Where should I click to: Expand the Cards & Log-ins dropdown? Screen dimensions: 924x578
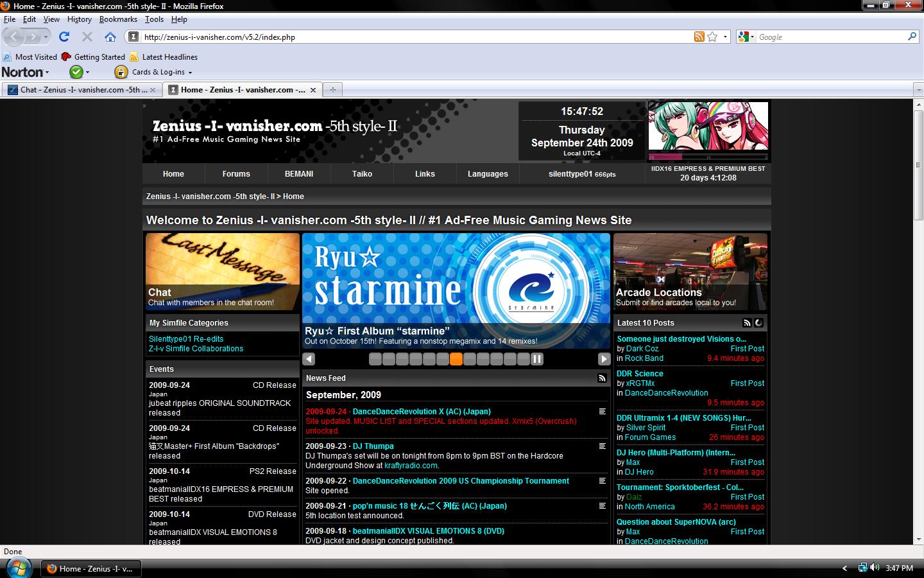click(x=191, y=73)
